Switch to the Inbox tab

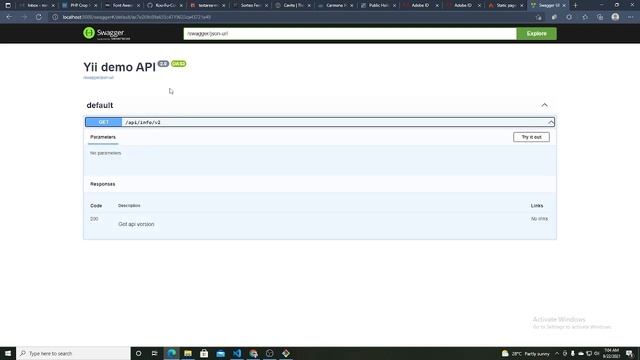pyautogui.click(x=36, y=5)
